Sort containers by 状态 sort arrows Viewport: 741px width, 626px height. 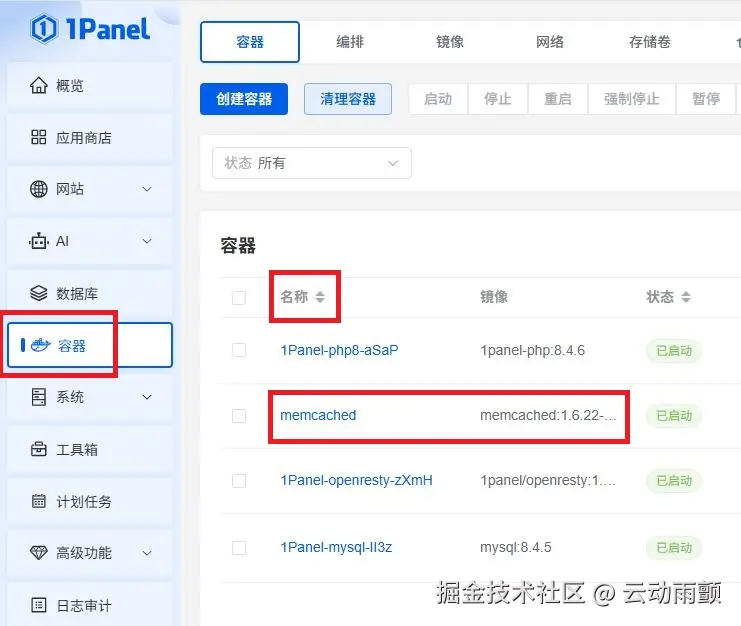coord(686,297)
